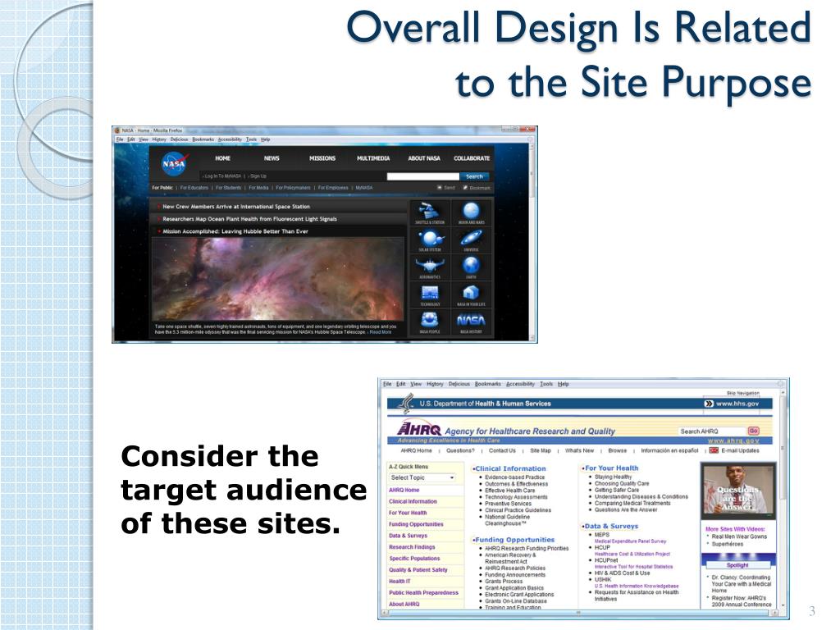This screenshot has height=630, width=840.
Task: Click 'Sign Up' link on NASA page
Action: point(258,176)
